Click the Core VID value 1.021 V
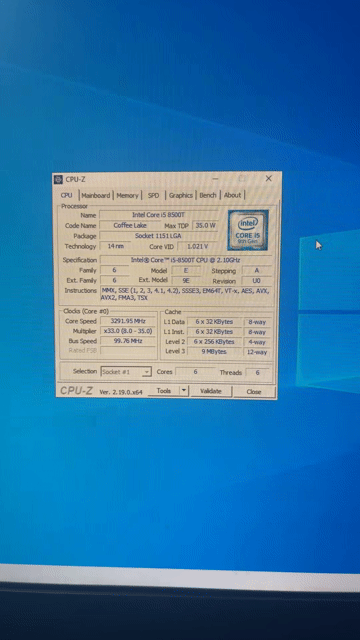The image size is (360, 640). point(198,246)
